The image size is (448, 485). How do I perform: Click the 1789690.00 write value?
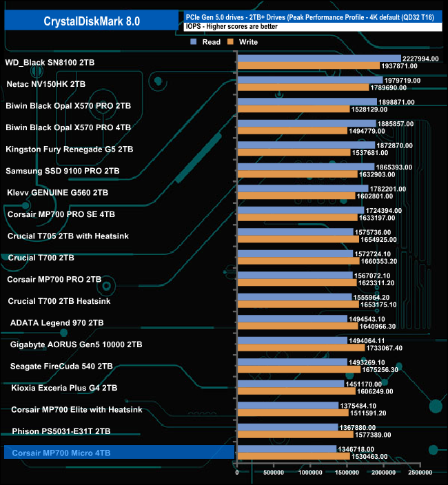388,87
